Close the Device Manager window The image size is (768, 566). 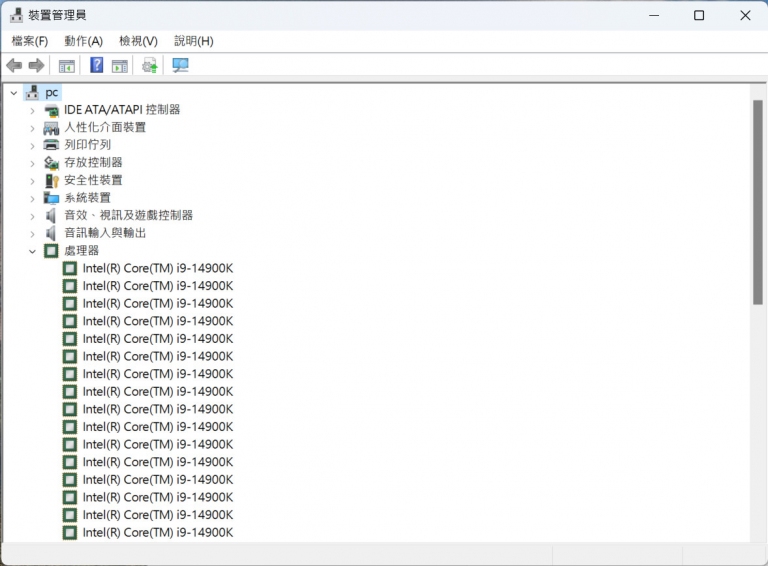point(745,16)
